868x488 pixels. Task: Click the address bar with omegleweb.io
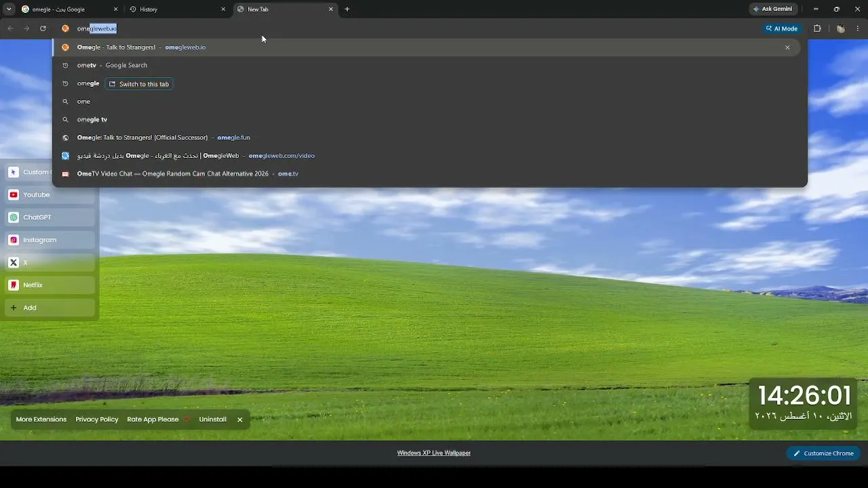[407, 28]
